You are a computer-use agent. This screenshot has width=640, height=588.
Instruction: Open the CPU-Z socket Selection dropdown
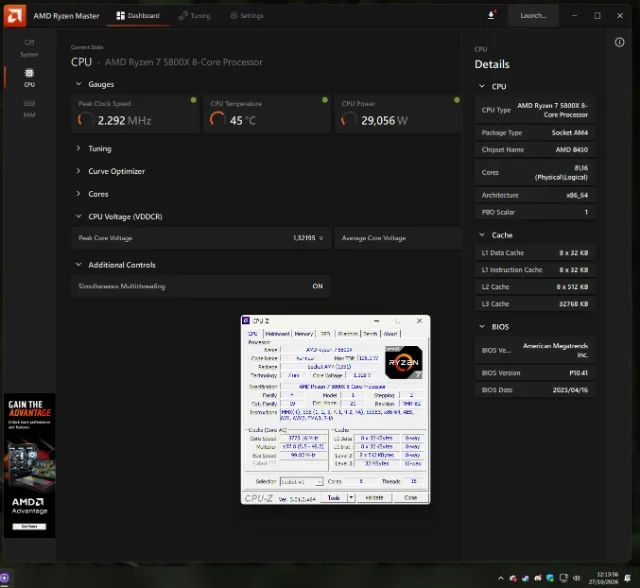[302, 481]
